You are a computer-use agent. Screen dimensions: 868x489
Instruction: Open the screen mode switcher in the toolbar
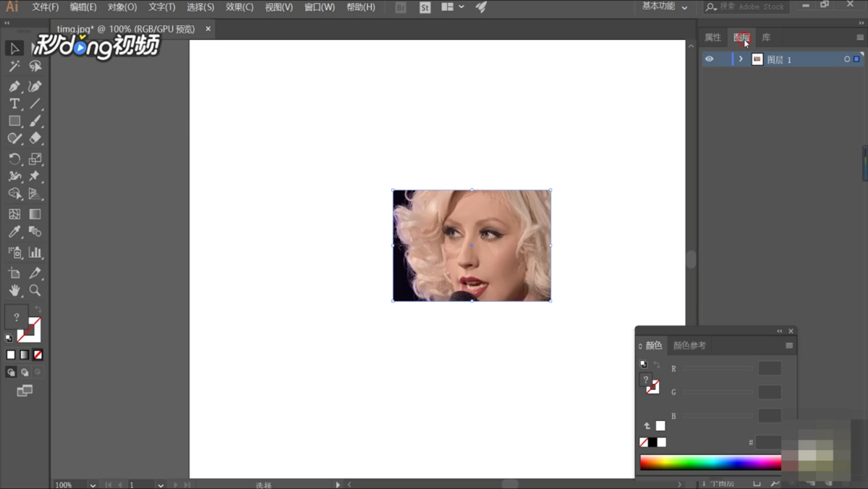click(x=25, y=391)
